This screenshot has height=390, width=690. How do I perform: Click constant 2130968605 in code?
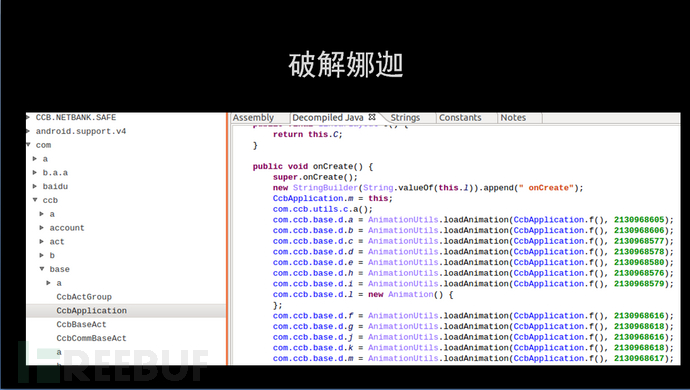(x=639, y=220)
